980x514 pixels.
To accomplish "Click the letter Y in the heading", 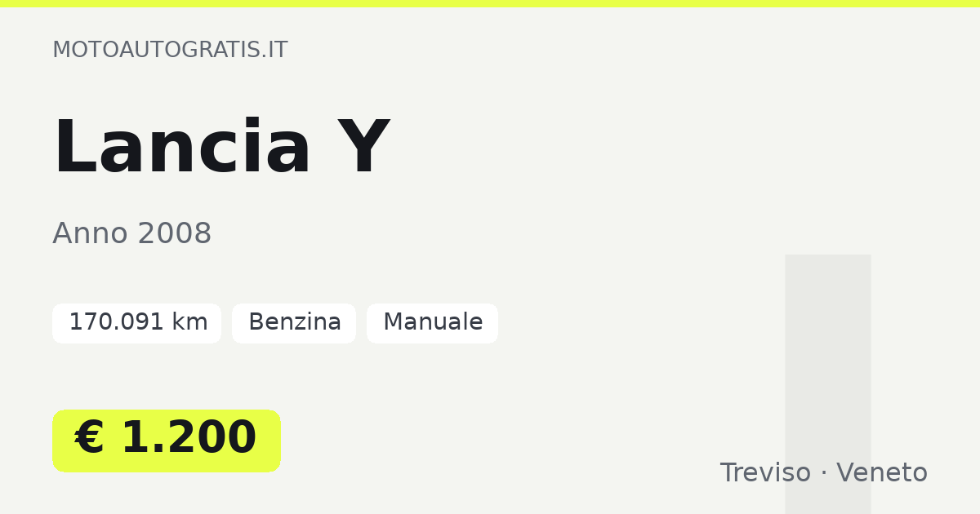I will tap(363, 148).
